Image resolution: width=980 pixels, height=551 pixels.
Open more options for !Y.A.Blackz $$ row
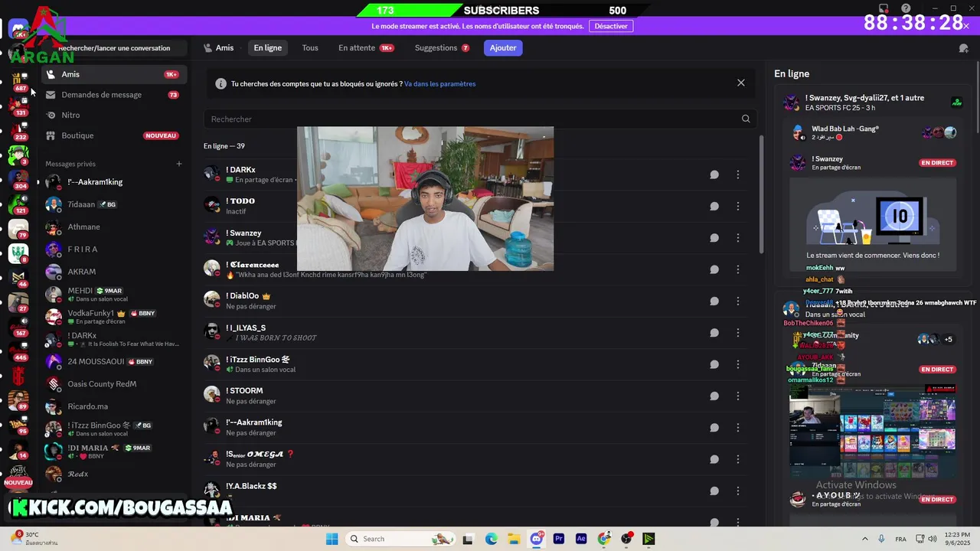click(738, 491)
